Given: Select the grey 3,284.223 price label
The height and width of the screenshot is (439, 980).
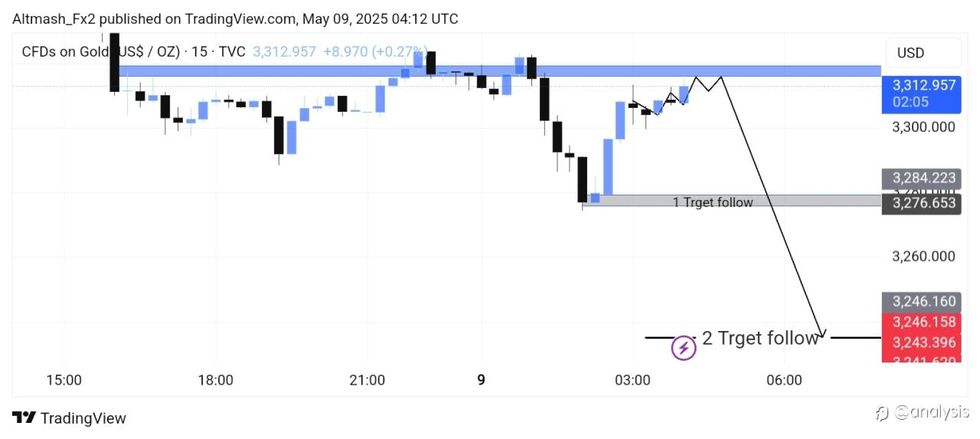Looking at the screenshot, I should pyautogui.click(x=920, y=178).
